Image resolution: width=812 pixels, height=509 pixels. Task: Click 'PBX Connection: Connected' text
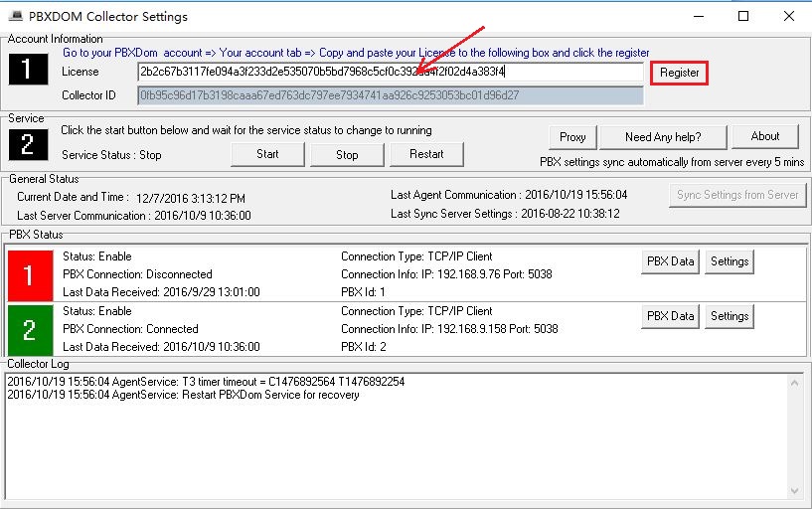click(x=130, y=329)
